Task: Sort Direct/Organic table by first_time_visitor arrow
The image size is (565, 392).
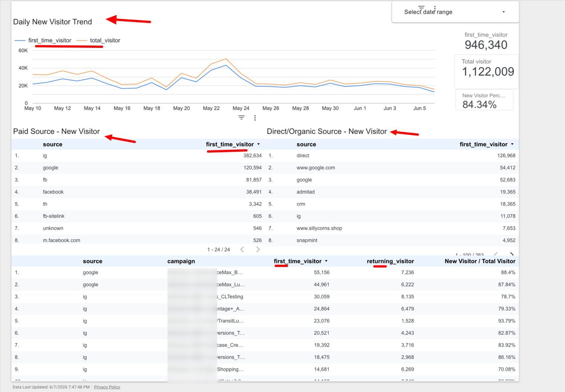Action: click(512, 144)
